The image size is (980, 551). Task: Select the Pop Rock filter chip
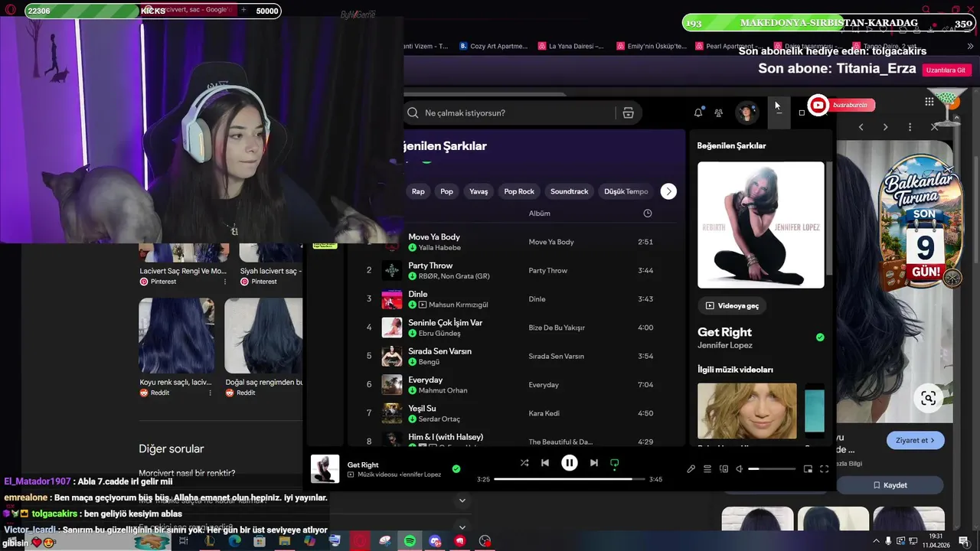(x=519, y=191)
